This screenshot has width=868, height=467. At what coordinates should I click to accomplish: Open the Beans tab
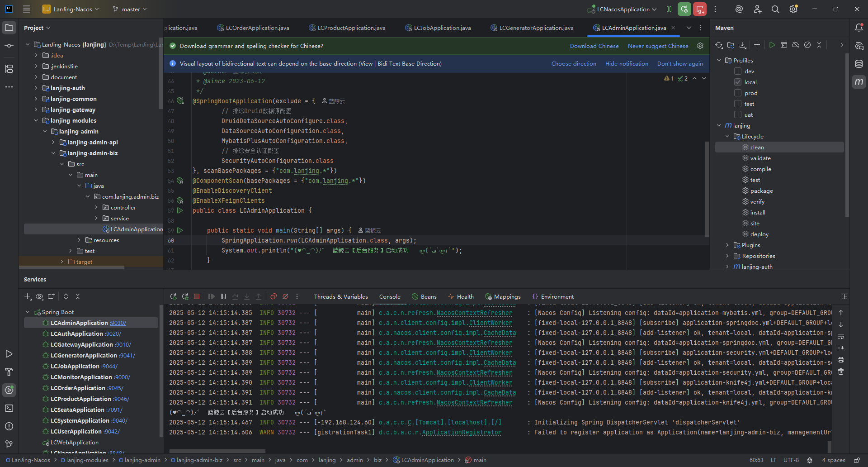[424, 296]
